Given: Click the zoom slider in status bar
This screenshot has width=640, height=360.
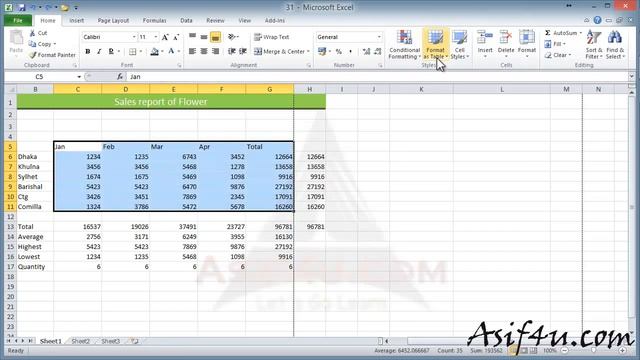Looking at the screenshot, I should pyautogui.click(x=593, y=351).
